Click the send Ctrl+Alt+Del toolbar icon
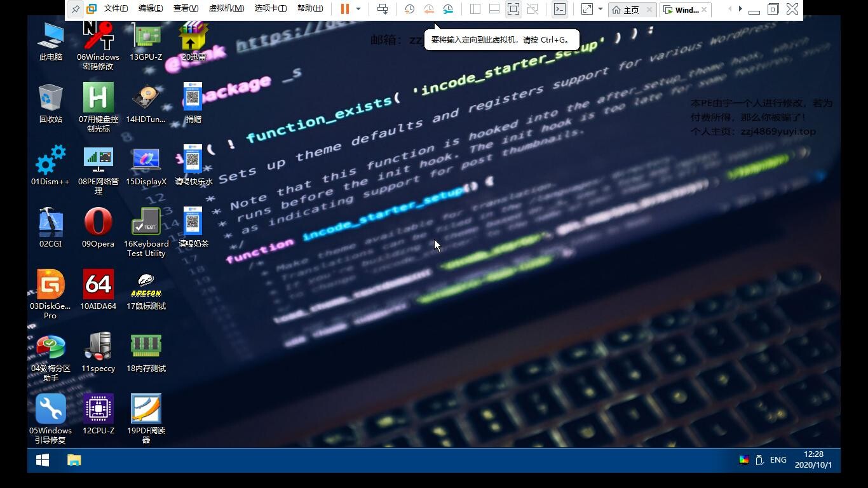This screenshot has height=488, width=868. [x=383, y=9]
